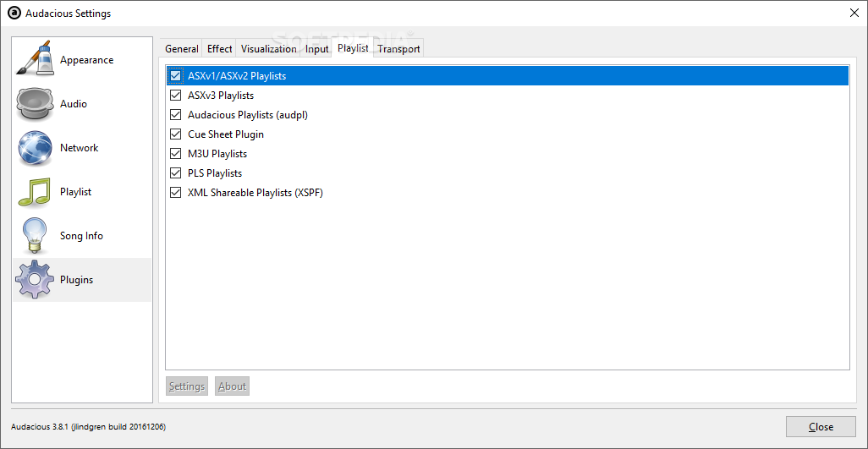Open the Effect tab
868x449 pixels.
click(219, 49)
